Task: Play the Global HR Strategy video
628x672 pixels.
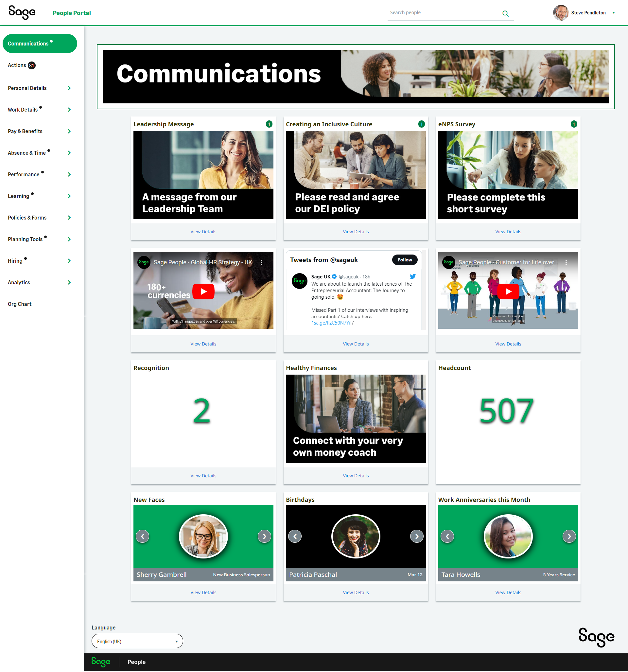Action: click(203, 292)
